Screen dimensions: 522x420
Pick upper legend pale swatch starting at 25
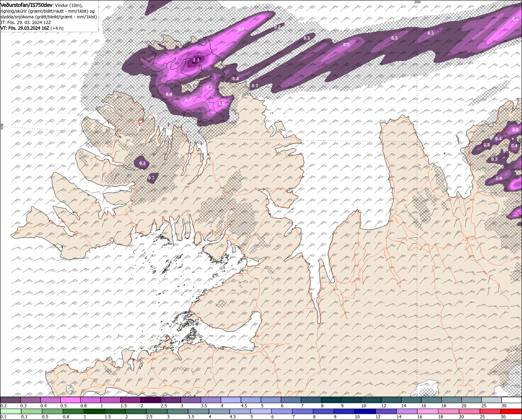coord(491,400)
